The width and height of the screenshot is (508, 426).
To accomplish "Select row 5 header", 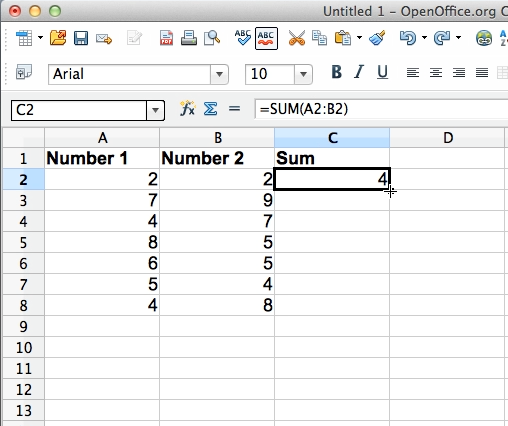I will click(23, 242).
